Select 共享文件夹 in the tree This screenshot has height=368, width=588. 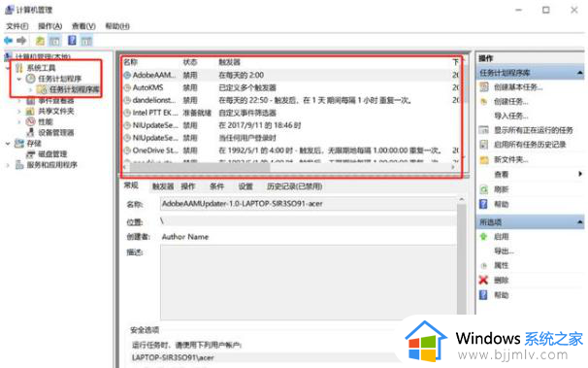tap(56, 111)
